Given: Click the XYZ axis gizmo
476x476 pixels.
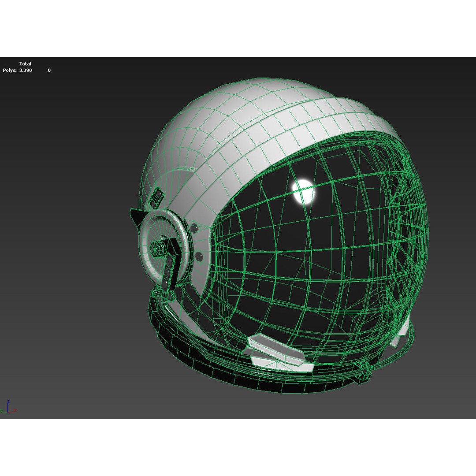Looking at the screenshot, I should (x=8, y=407).
